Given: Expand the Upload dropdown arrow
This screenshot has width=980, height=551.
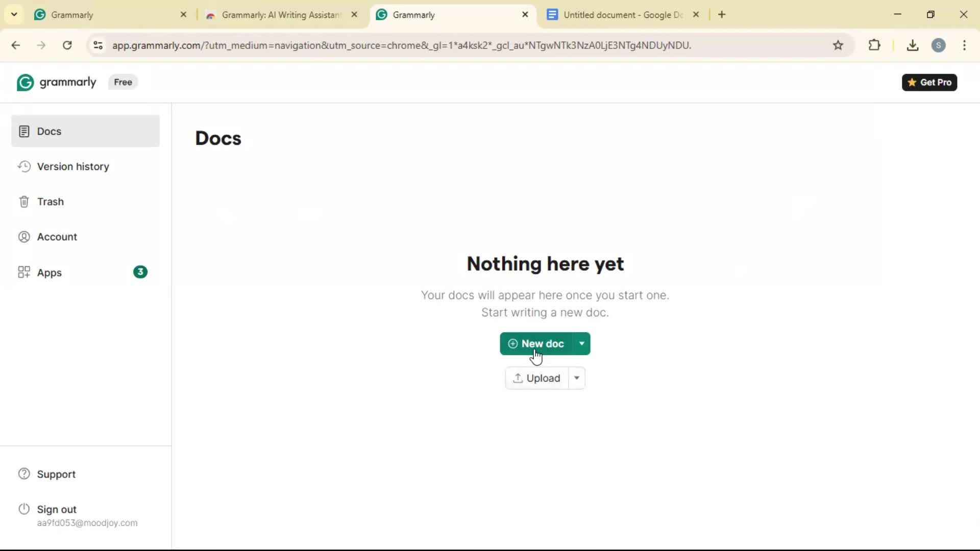Looking at the screenshot, I should point(577,378).
